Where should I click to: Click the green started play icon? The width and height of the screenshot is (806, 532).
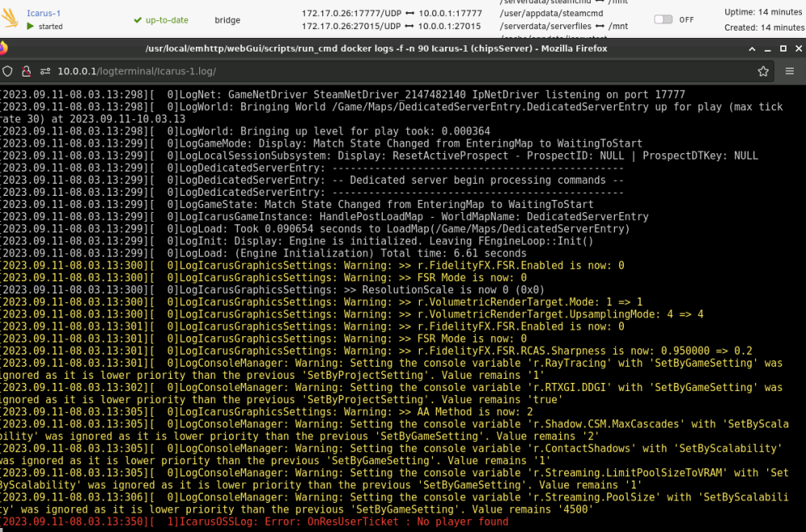coord(31,27)
